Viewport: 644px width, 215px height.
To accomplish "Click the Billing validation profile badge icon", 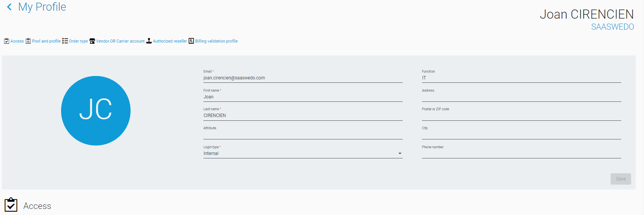I will click(x=191, y=41).
